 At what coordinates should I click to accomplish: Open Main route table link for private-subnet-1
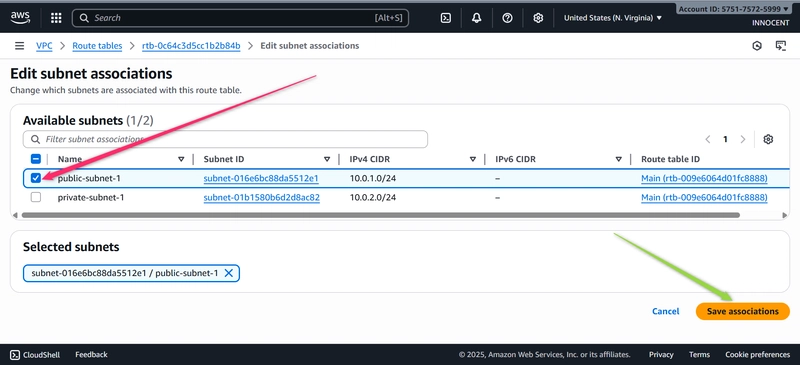click(x=704, y=198)
